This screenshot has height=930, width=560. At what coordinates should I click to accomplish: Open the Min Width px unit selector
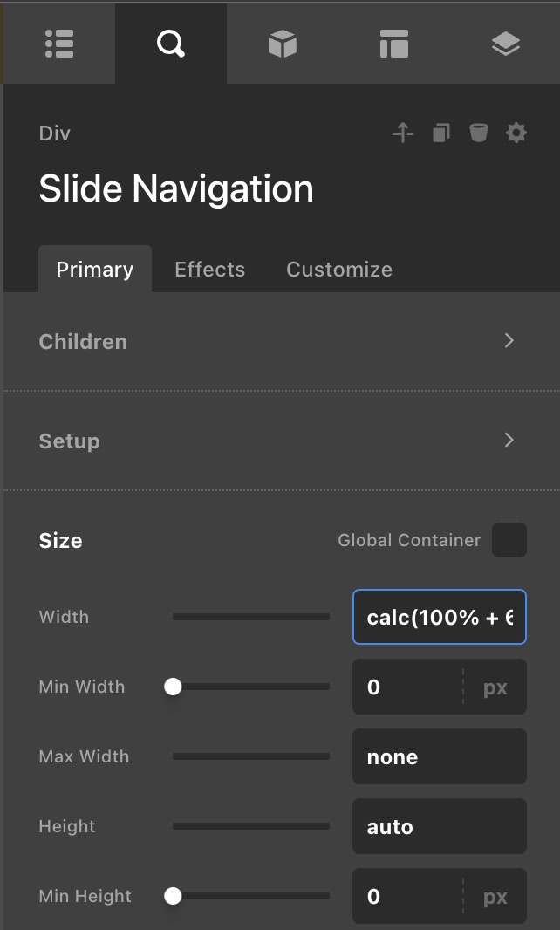pos(495,687)
